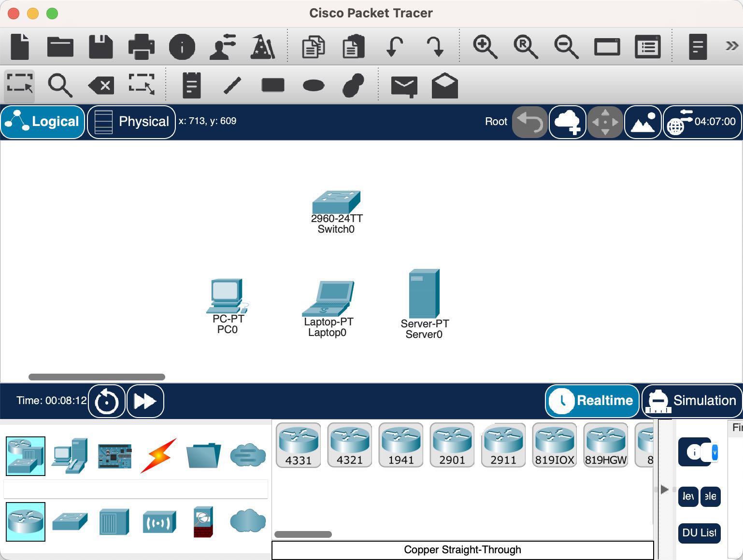Select the Network Devices category
This screenshot has width=743, height=560.
pos(26,456)
